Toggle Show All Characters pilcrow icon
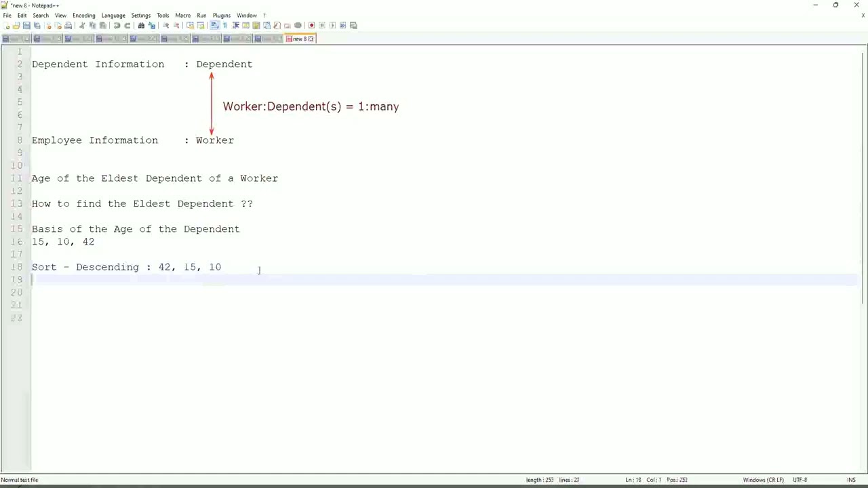Image resolution: width=868 pixels, height=488 pixels. point(225,25)
